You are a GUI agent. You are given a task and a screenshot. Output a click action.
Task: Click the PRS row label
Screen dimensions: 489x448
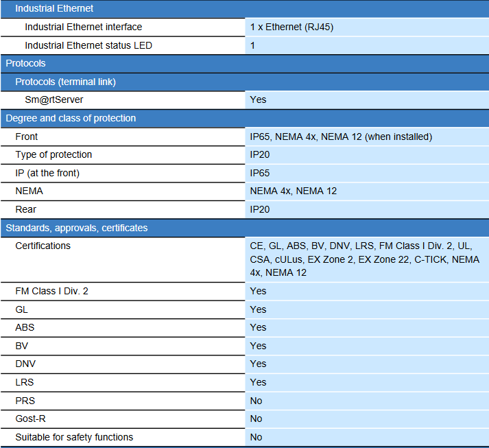25,401
